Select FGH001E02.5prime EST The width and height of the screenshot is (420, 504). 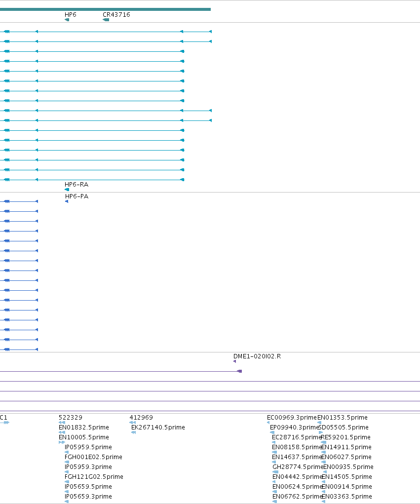coord(93,457)
